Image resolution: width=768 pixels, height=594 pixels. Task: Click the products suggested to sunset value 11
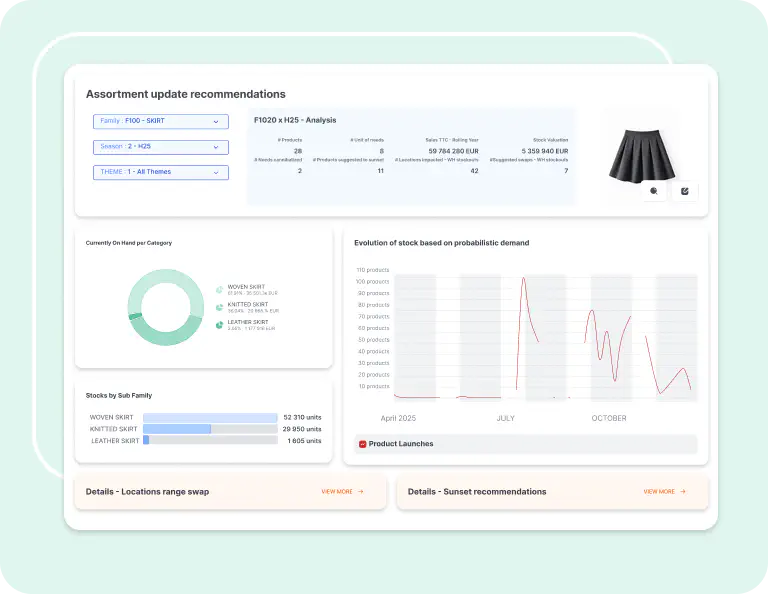[381, 171]
